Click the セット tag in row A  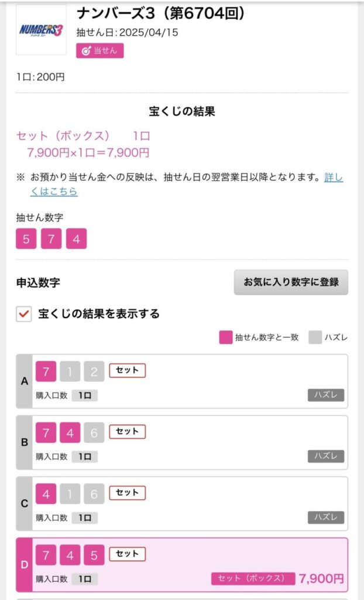[x=127, y=370]
